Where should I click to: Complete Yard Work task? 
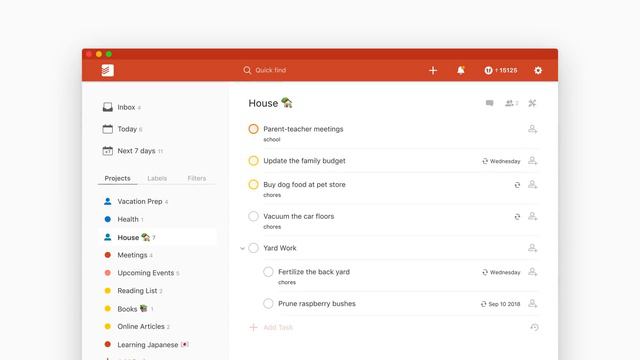253,248
